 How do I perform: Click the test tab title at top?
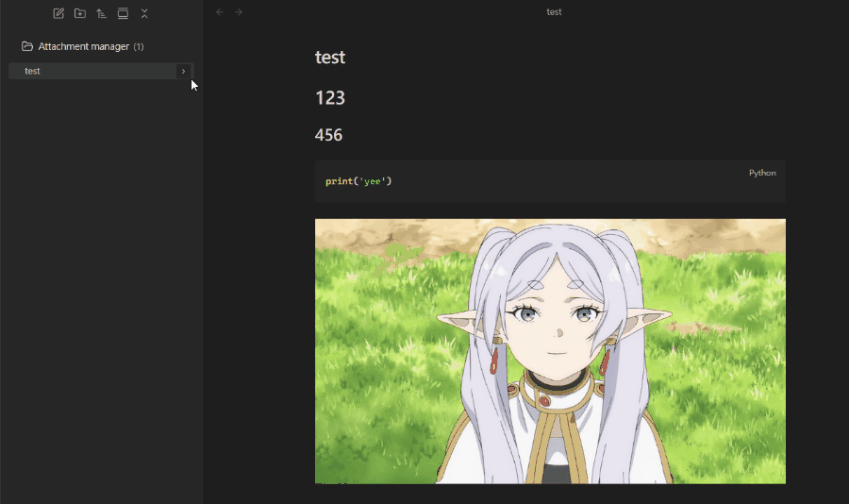click(x=554, y=12)
